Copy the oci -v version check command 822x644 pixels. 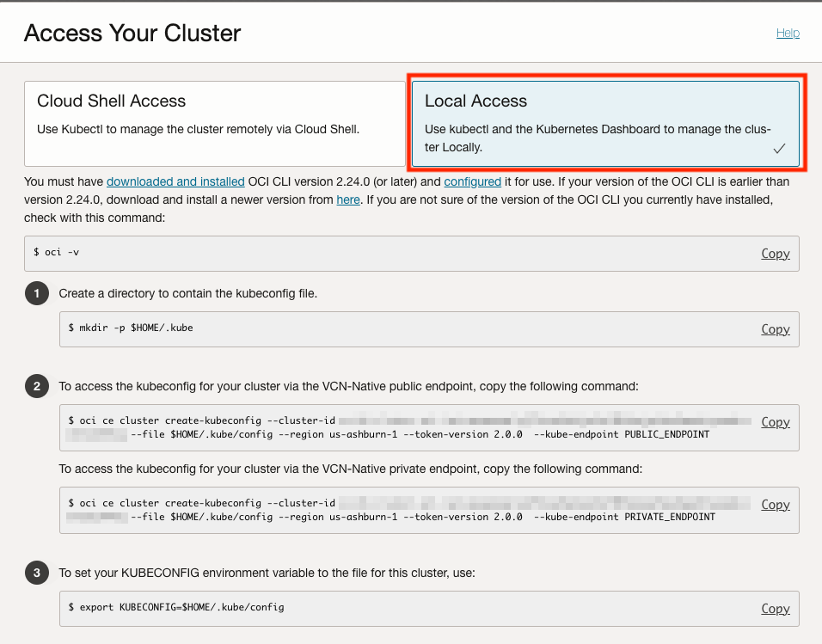(775, 254)
